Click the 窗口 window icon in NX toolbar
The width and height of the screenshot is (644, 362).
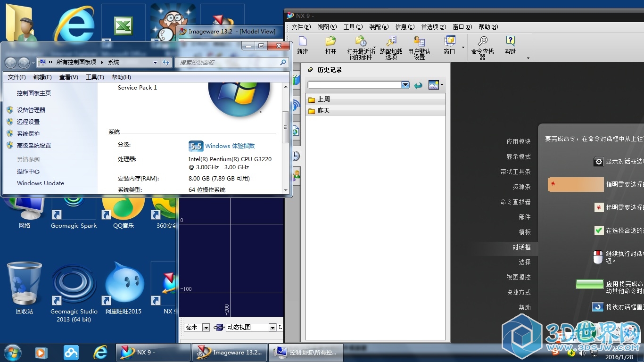click(x=450, y=41)
